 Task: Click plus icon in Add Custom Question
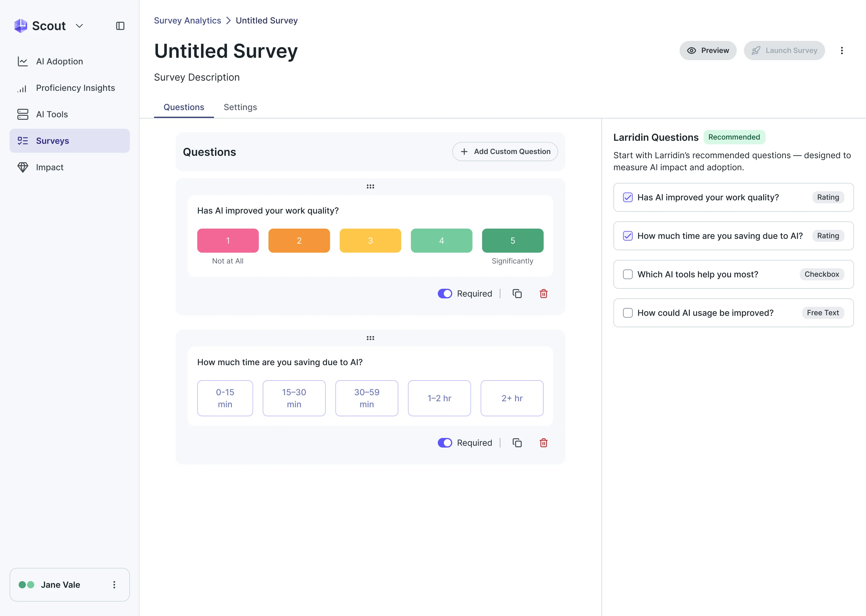(x=464, y=151)
